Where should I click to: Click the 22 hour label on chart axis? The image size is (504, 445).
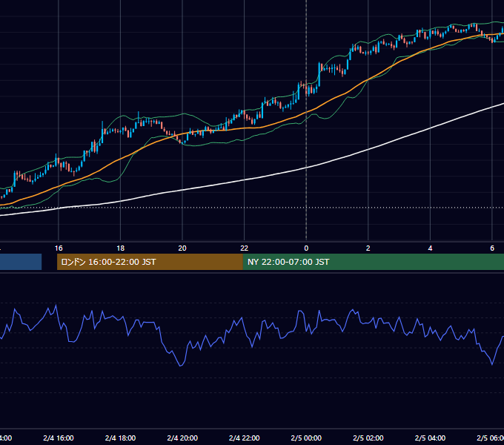click(x=245, y=248)
